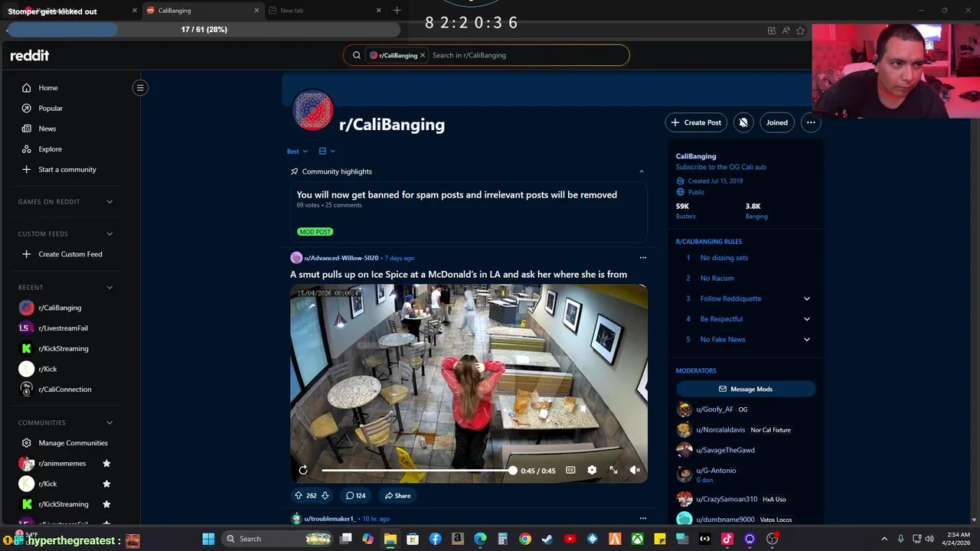Replay the video
Viewport: 980px width, 551px height.
tap(303, 471)
